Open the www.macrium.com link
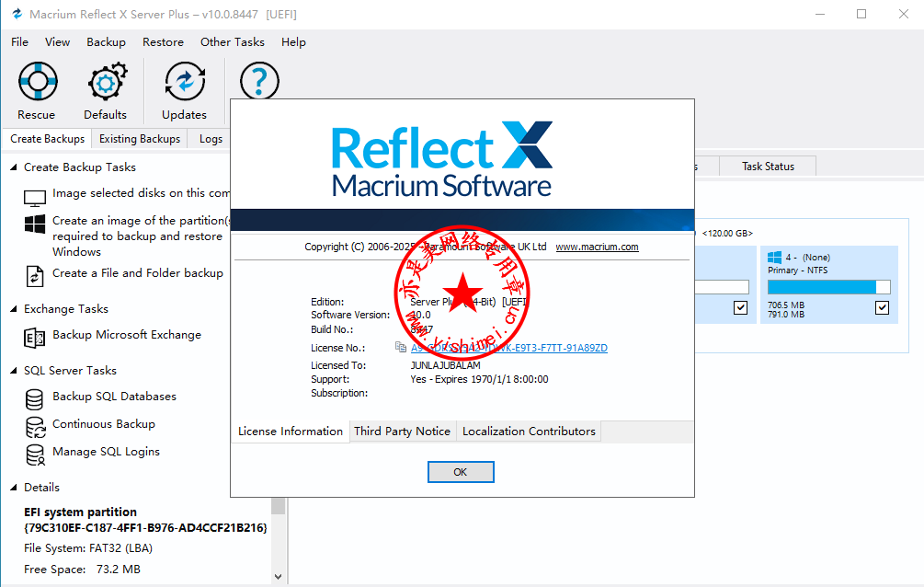 (x=597, y=247)
